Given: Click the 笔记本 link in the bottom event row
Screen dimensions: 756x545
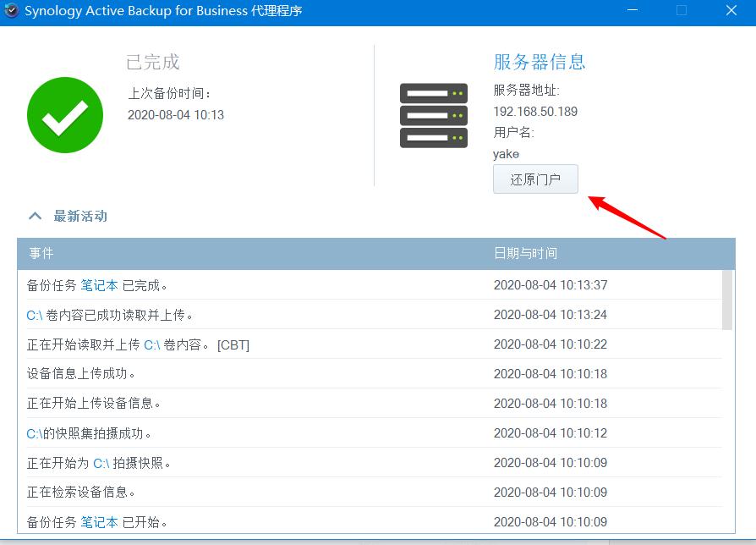Looking at the screenshot, I should pyautogui.click(x=99, y=522).
